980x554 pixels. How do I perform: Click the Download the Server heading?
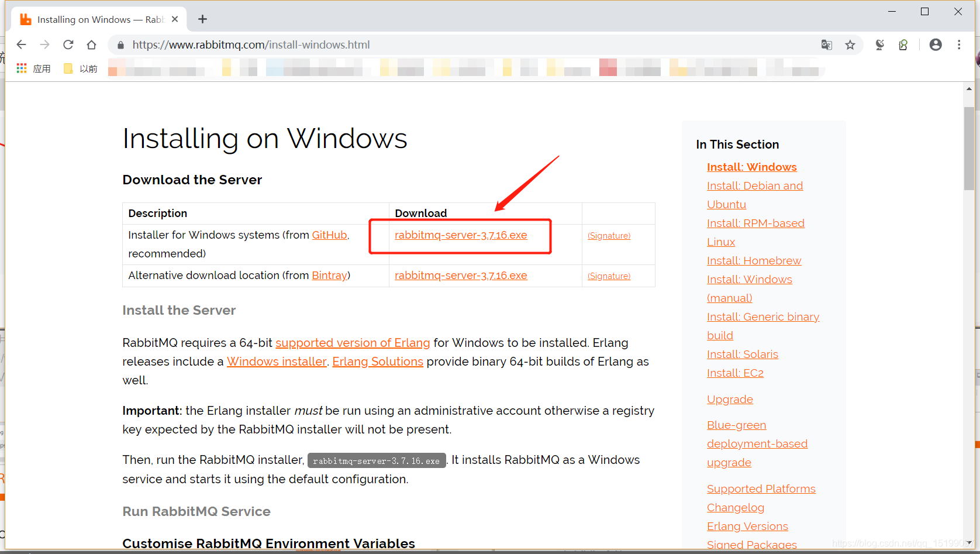coord(192,180)
